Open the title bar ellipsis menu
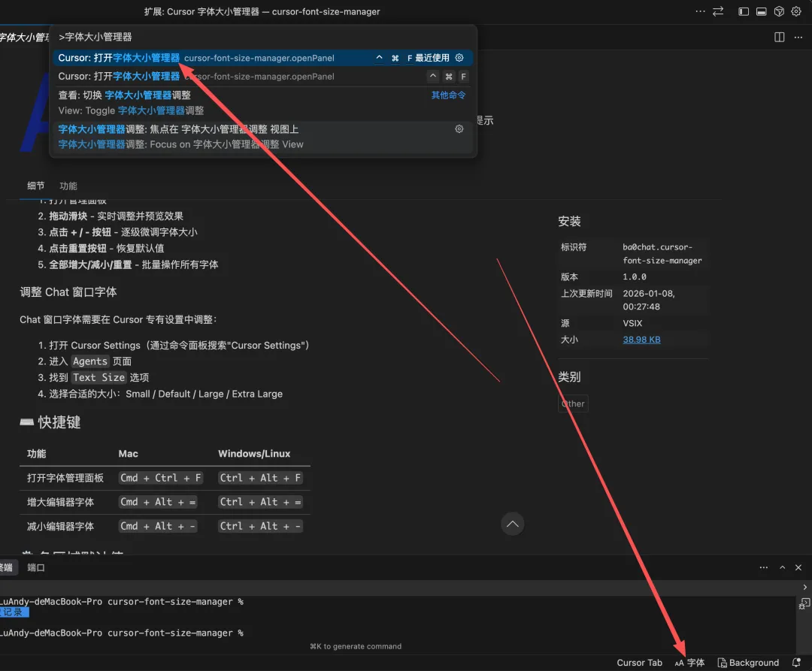The image size is (812, 671). (700, 11)
